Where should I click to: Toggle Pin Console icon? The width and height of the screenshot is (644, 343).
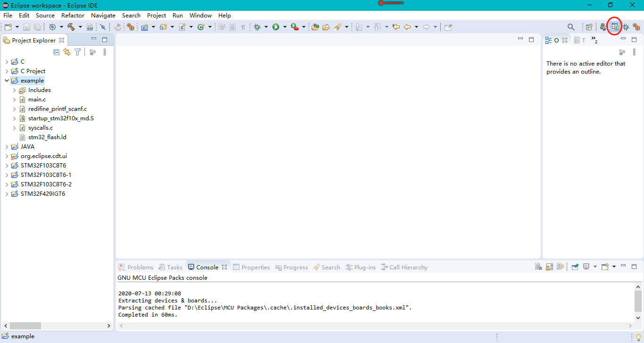click(575, 267)
